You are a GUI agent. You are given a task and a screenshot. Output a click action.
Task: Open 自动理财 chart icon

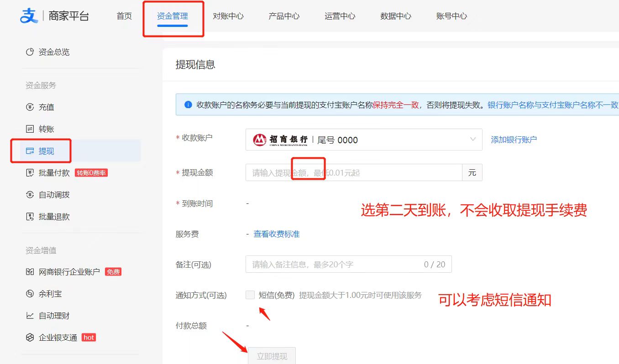click(x=30, y=316)
